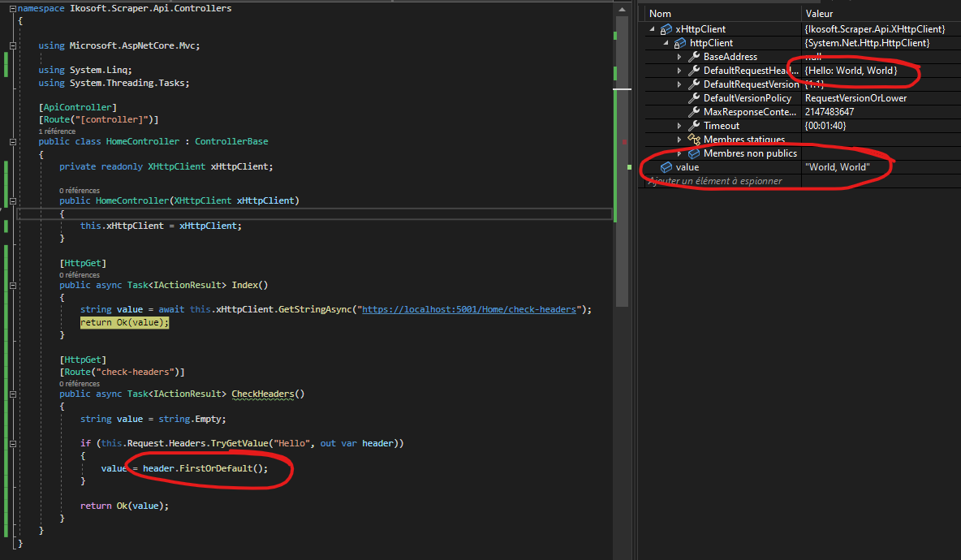Screen dimensions: 961x560
Task: Collapse the Index method outline
Action: (x=13, y=285)
